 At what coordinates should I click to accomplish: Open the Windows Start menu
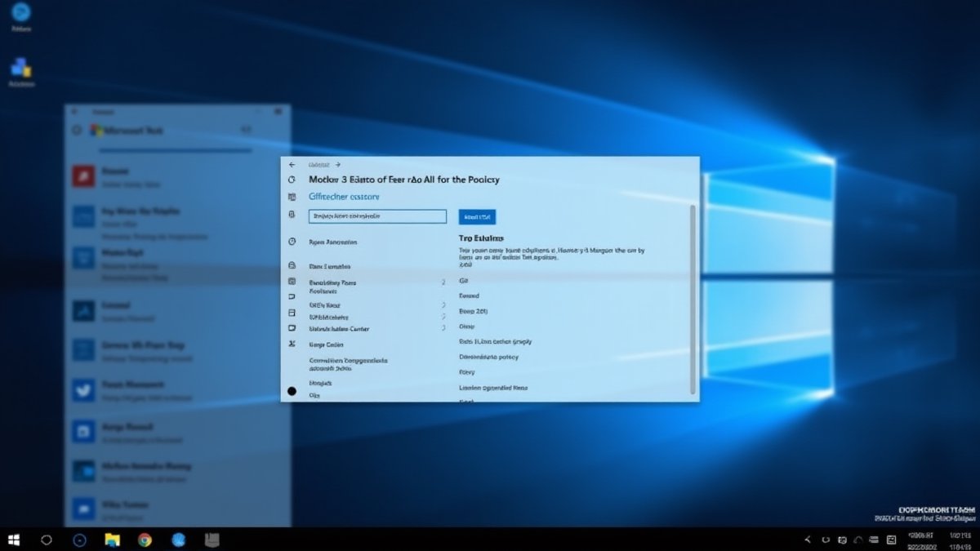point(14,539)
